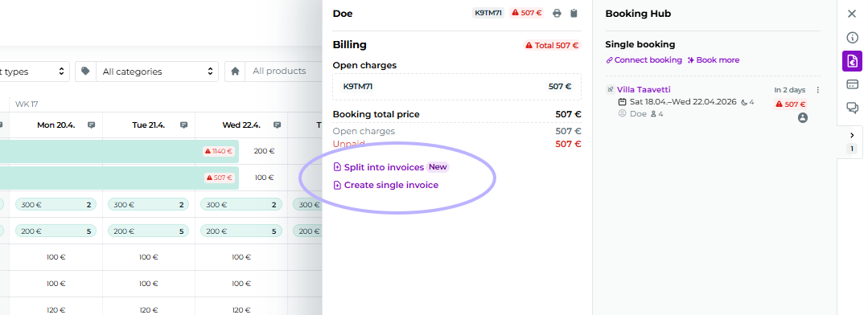
Task: Click Create single invoice link
Action: click(x=386, y=185)
